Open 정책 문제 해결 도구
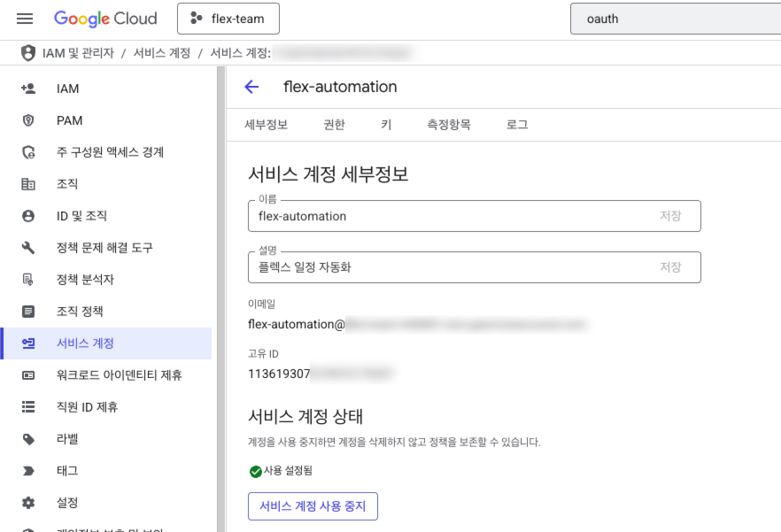Screen dimensions: 781x532 click(105, 248)
